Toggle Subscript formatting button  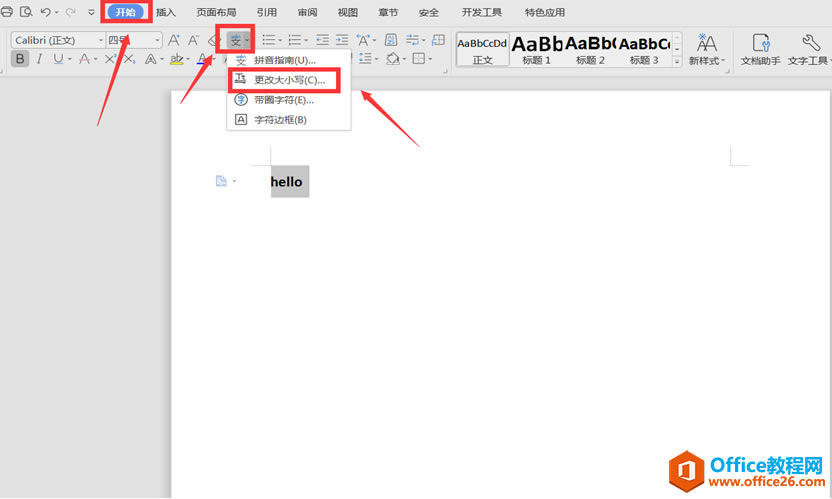(129, 59)
